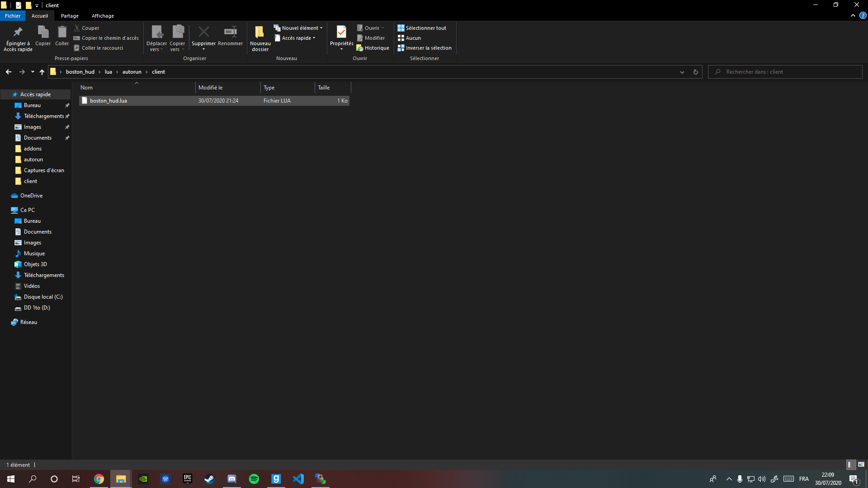Click Modifier in the ribbon
Viewport: 868px width, 488px height.
[x=371, y=38]
